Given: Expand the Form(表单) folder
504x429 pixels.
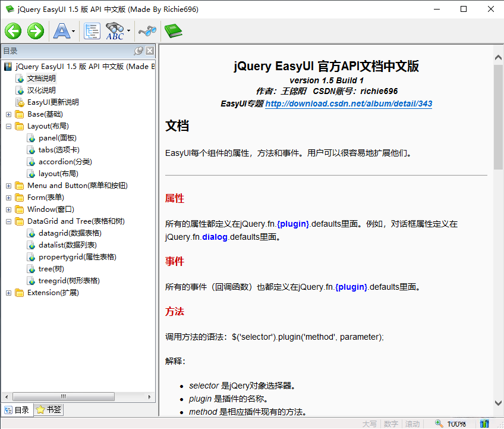Looking at the screenshot, I should tap(9, 198).
